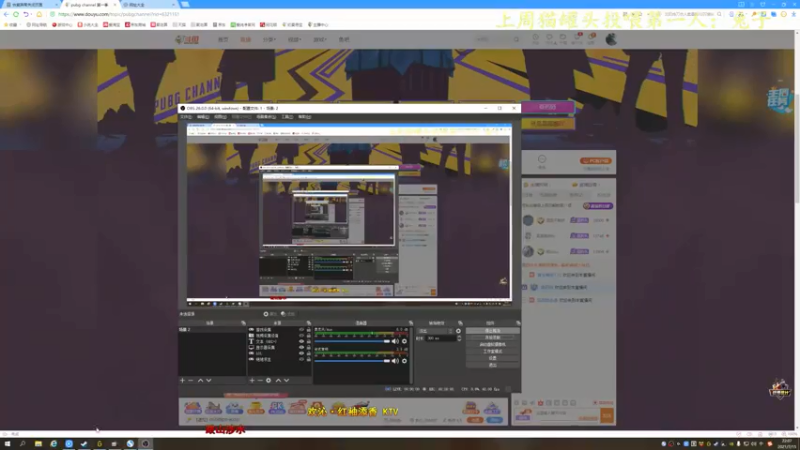Mute the 麦克风/Aux speaker icon

click(x=395, y=341)
